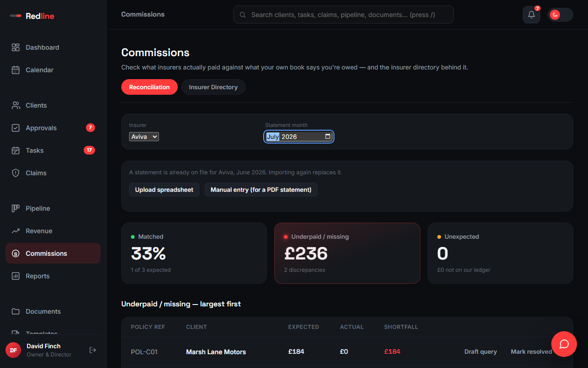Switch to Reconciliation tab
Viewport: 588px width, 368px height.
[x=149, y=87]
